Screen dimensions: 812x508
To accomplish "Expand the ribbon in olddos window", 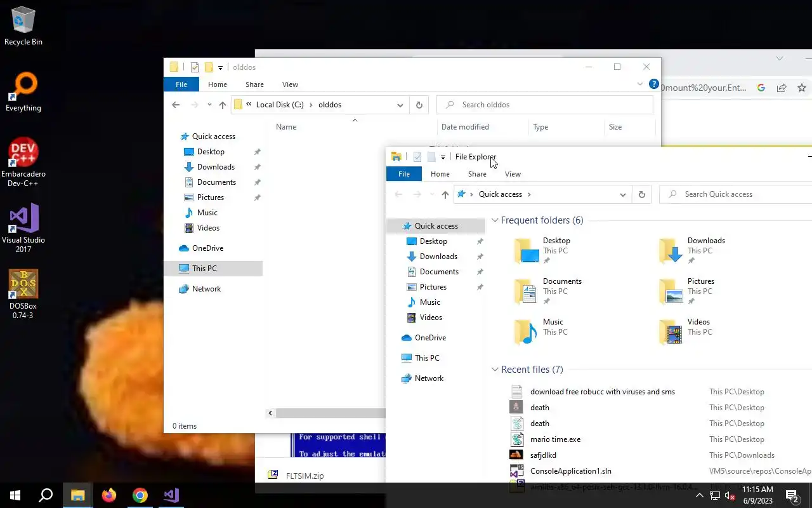I will coord(640,84).
